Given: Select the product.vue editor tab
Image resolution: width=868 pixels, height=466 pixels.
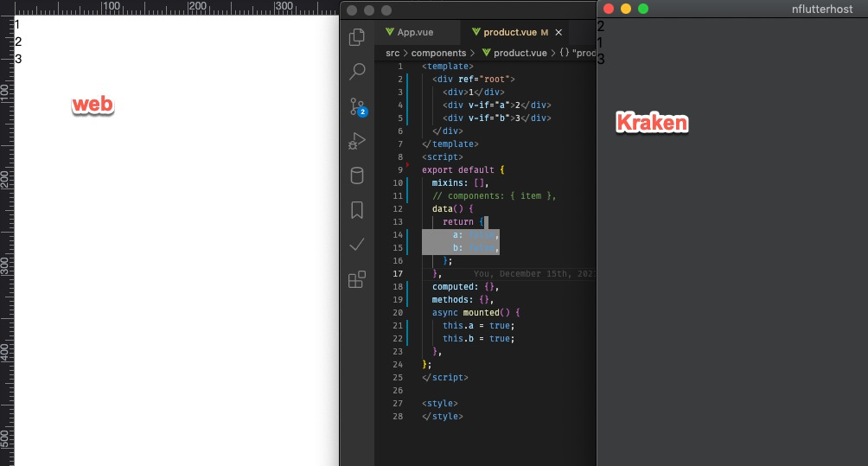Looking at the screenshot, I should click(x=510, y=32).
